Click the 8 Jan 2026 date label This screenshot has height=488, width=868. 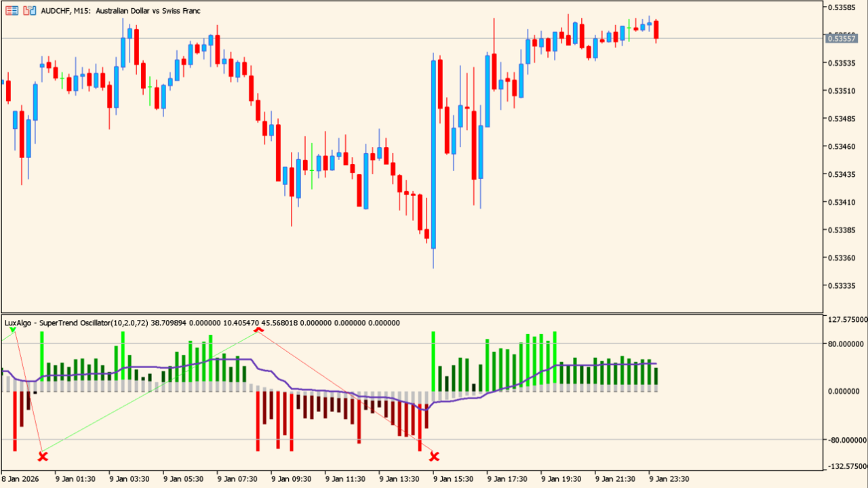22,479
